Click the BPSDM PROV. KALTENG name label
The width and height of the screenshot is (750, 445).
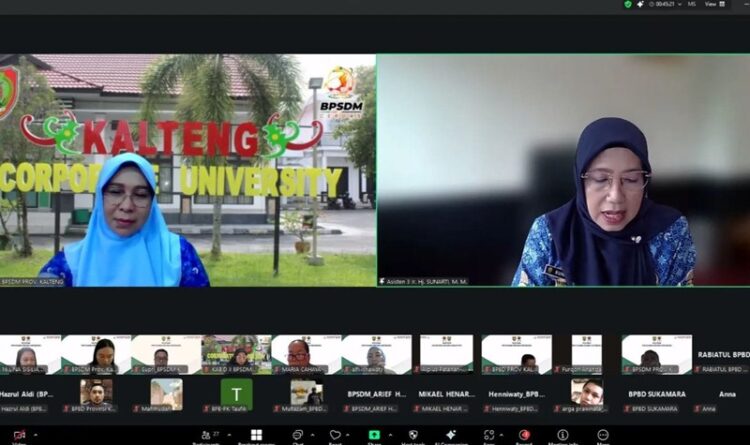[x=32, y=282]
